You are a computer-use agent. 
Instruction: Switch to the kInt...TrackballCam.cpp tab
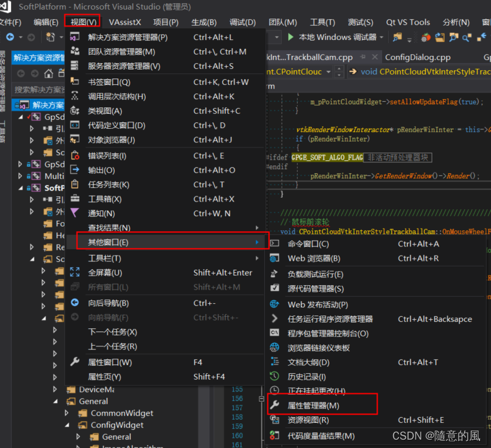pos(310,57)
